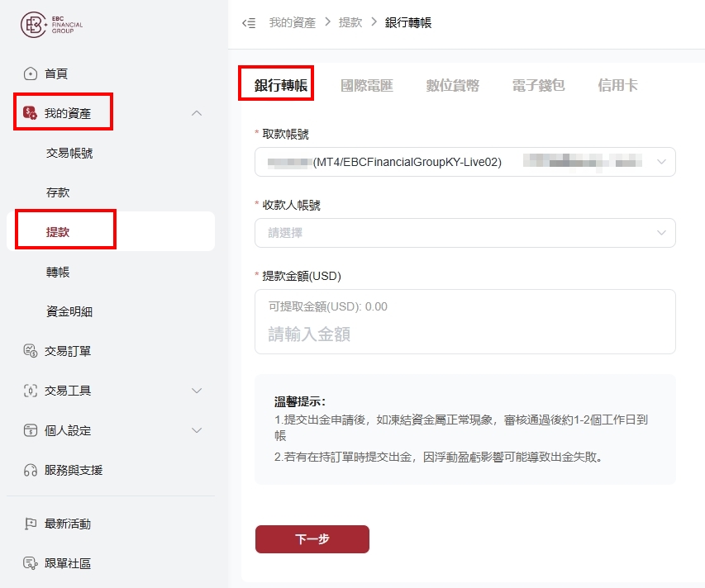Go to 存款 in the sidebar

point(58,192)
